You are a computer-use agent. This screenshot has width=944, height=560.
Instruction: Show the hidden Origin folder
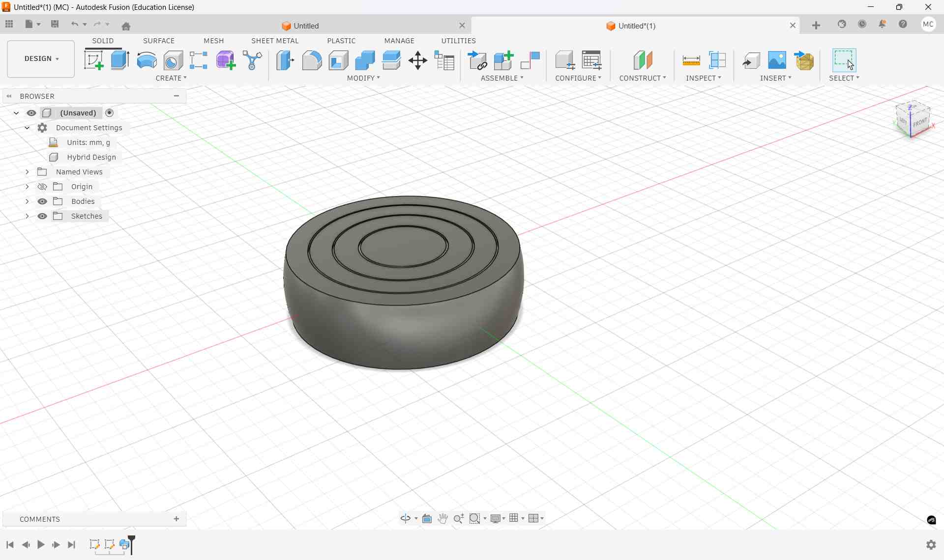click(43, 187)
